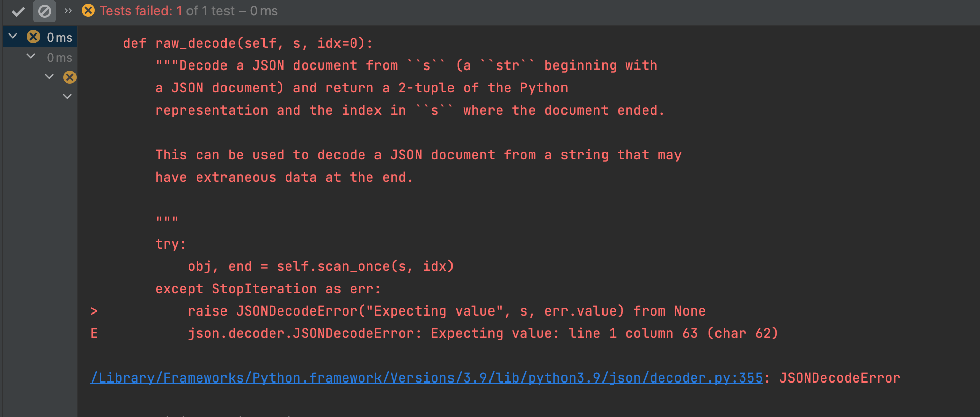Click the failed status icon beside "Tests failed"
Image resolution: width=980 pixels, height=417 pixels.
coord(88,11)
